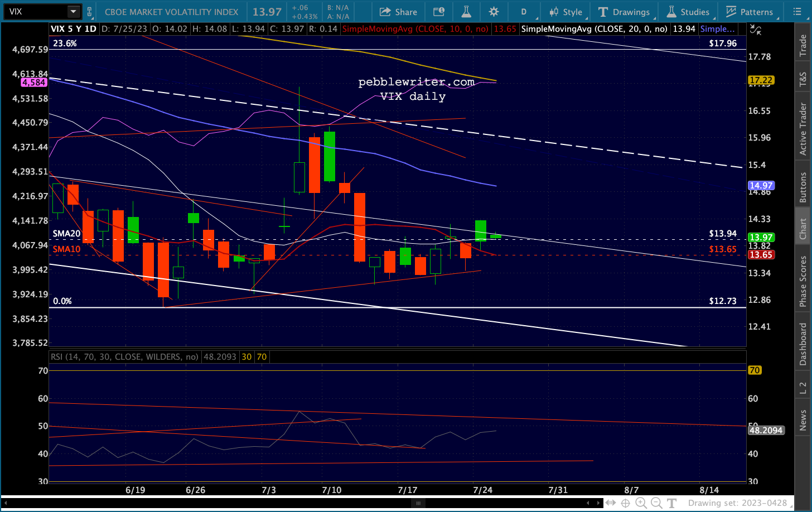Open the list menu icon at top right
This screenshot has height=512, width=812.
click(x=797, y=12)
